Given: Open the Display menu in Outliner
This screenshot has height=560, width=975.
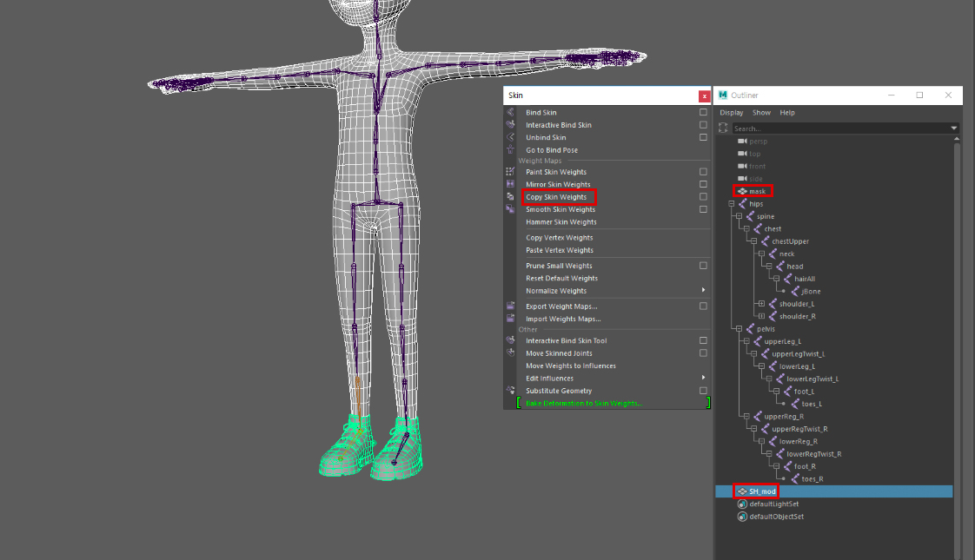Looking at the screenshot, I should 731,113.
